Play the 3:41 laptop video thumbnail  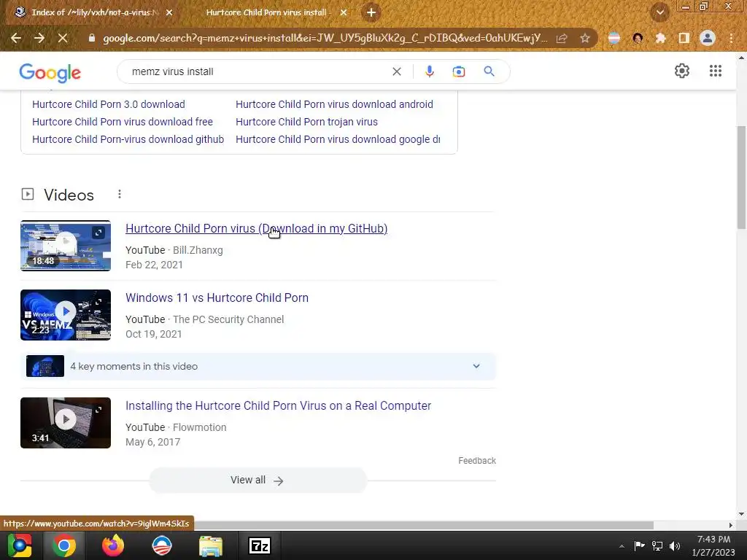pyautogui.click(x=66, y=423)
